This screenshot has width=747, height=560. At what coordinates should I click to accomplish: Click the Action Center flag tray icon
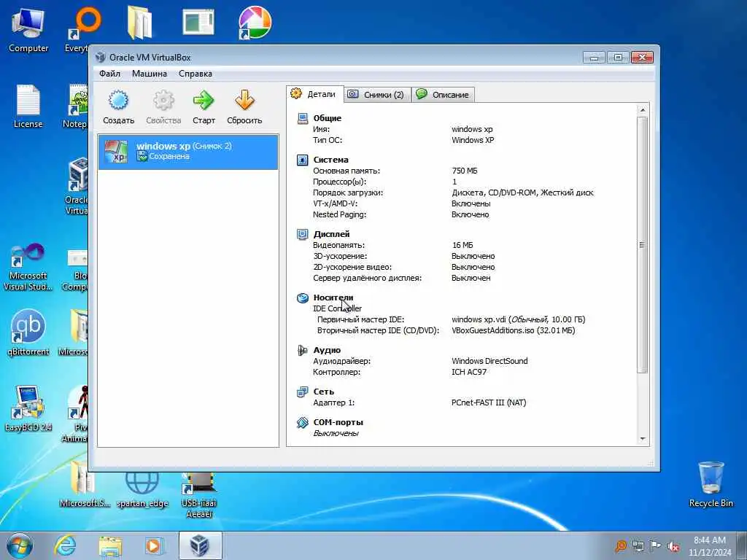pos(656,546)
